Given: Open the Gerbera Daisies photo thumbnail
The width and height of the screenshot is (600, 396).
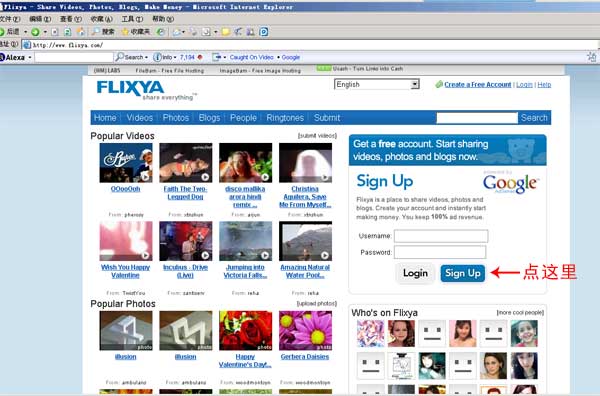Looking at the screenshot, I should 305,330.
